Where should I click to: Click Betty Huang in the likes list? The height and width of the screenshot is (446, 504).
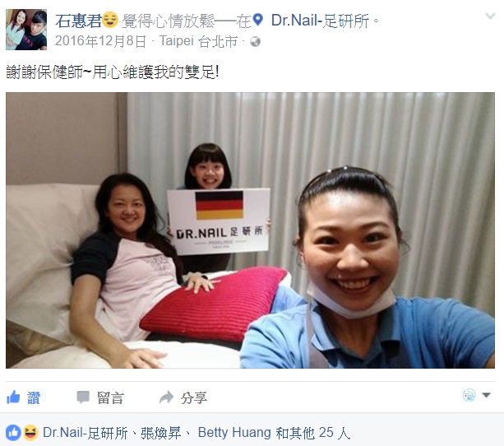[234, 433]
